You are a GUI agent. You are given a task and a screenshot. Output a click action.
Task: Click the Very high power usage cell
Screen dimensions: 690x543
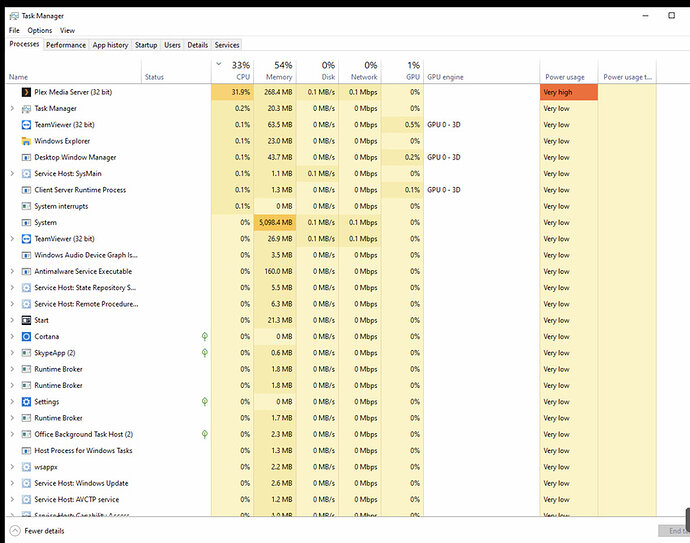tap(569, 92)
